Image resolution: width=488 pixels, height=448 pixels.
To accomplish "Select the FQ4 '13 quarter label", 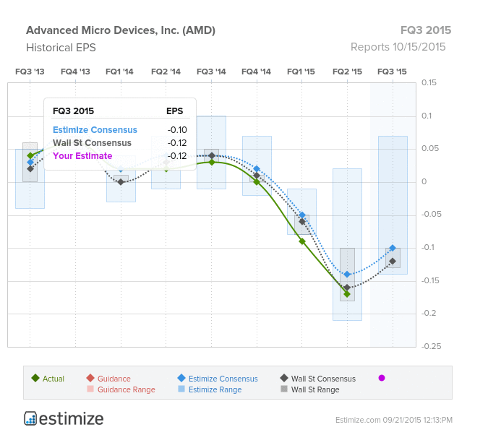I will 75,72.
